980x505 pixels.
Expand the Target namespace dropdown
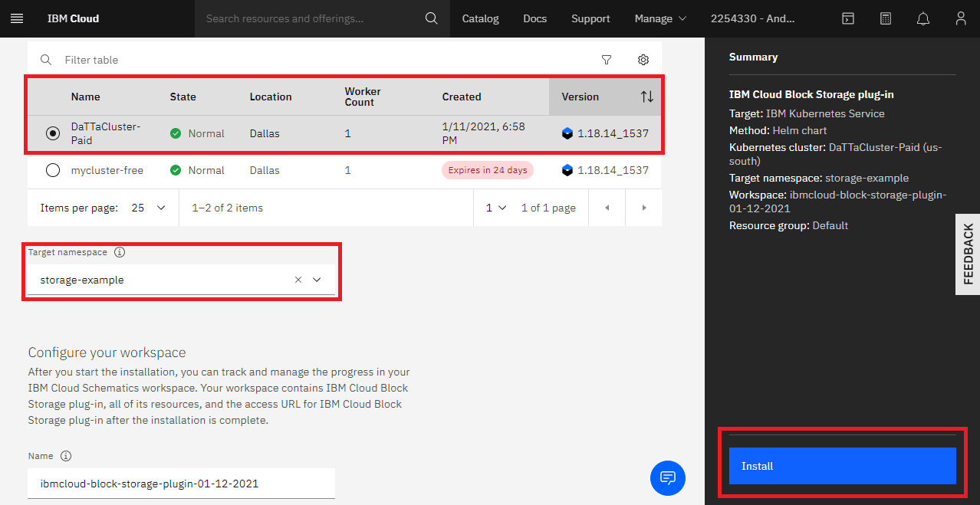(317, 280)
